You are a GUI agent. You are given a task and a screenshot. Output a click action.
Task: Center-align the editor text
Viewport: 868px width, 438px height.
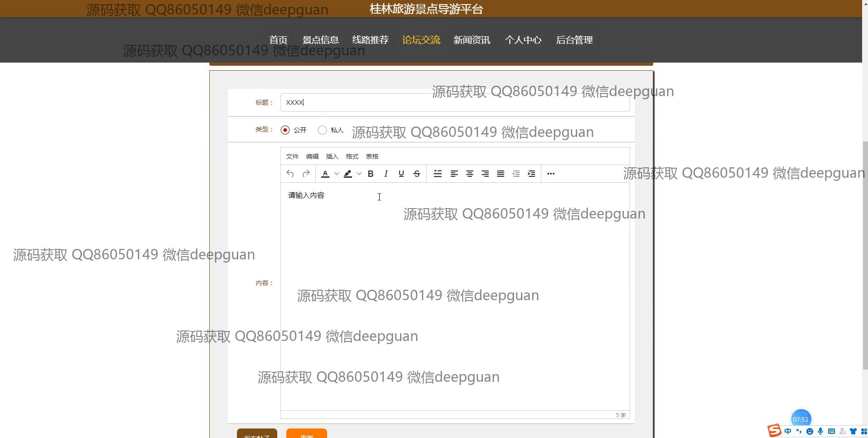pyautogui.click(x=470, y=174)
